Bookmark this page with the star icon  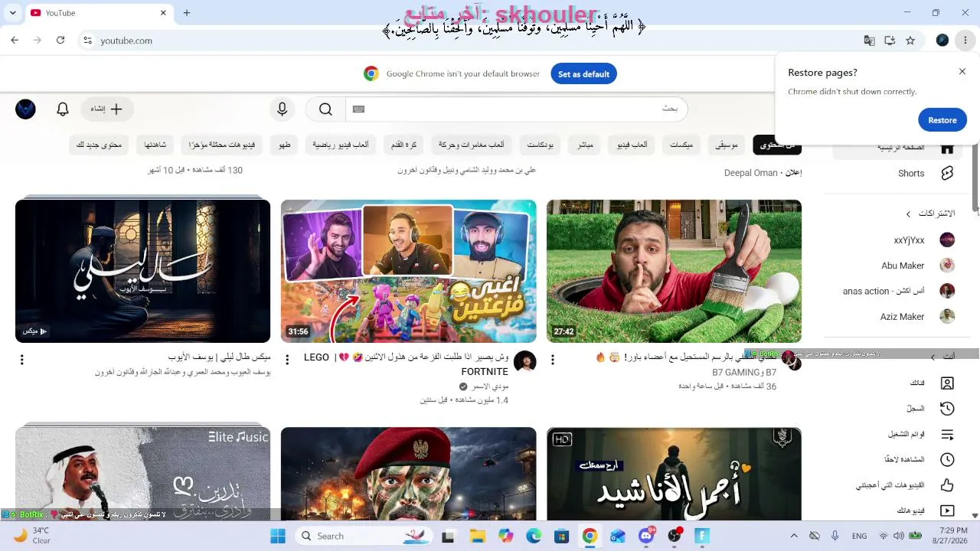(910, 41)
